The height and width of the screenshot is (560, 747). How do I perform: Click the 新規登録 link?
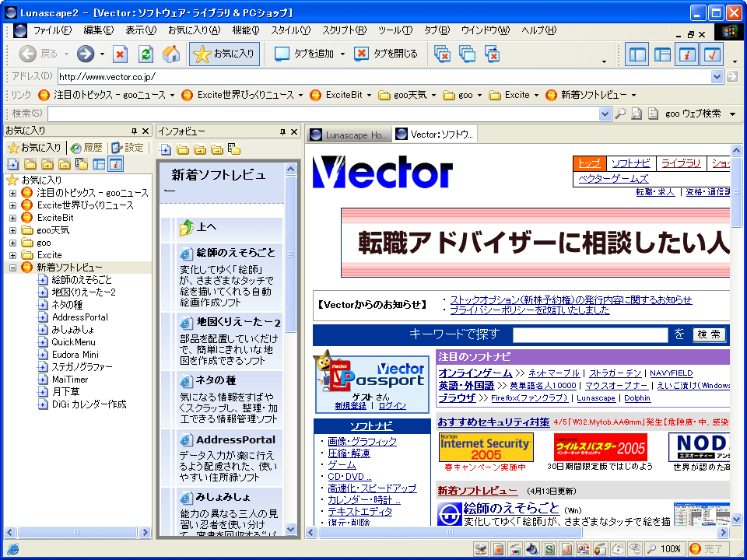tap(351, 406)
